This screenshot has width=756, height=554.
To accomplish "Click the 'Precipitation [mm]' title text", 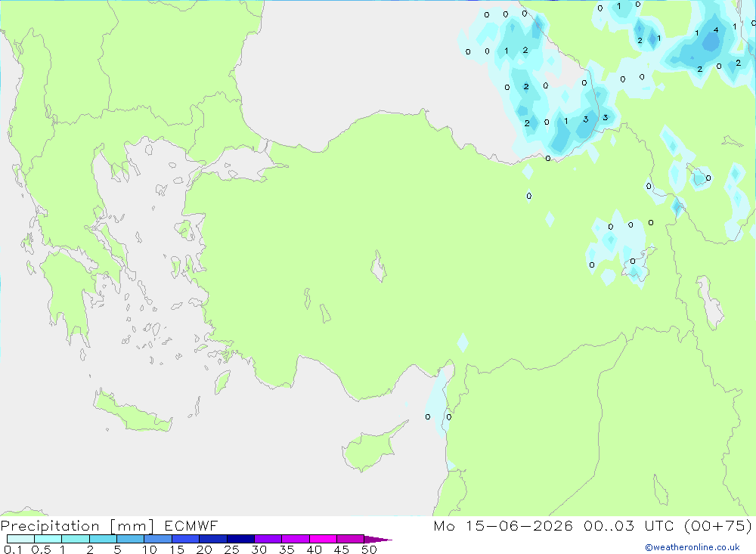I will [x=77, y=526].
